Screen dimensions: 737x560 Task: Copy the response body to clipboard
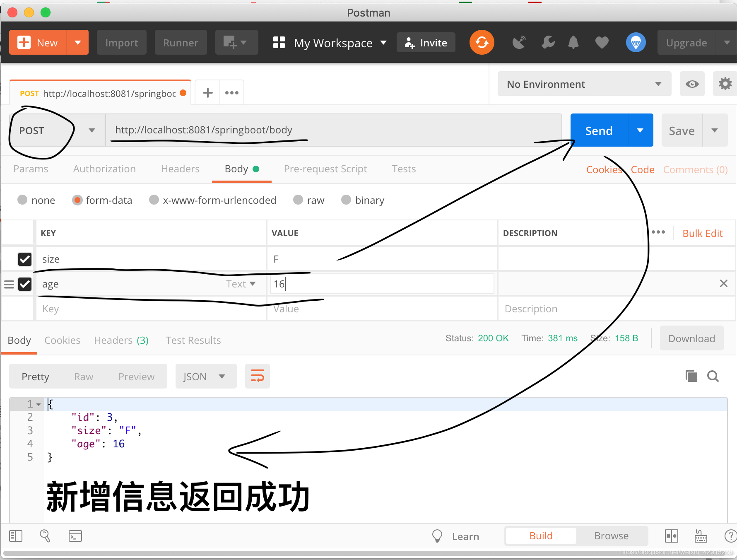pyautogui.click(x=691, y=376)
